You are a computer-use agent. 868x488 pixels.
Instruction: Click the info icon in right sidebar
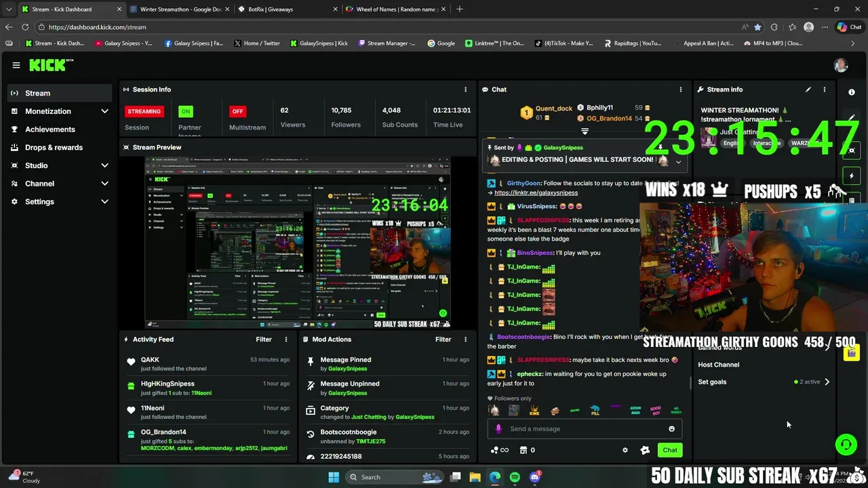point(852,92)
